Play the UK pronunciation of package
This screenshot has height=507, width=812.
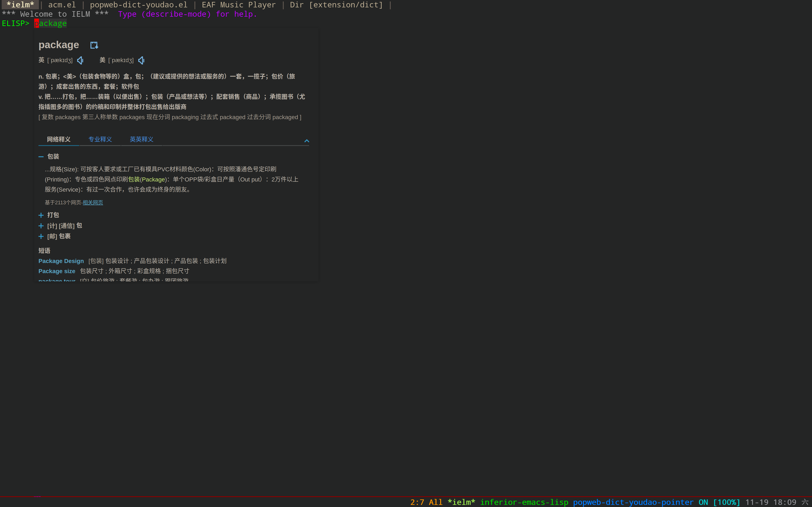80,60
